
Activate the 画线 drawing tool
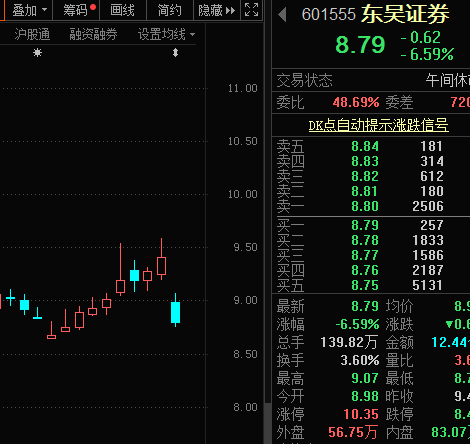122,10
